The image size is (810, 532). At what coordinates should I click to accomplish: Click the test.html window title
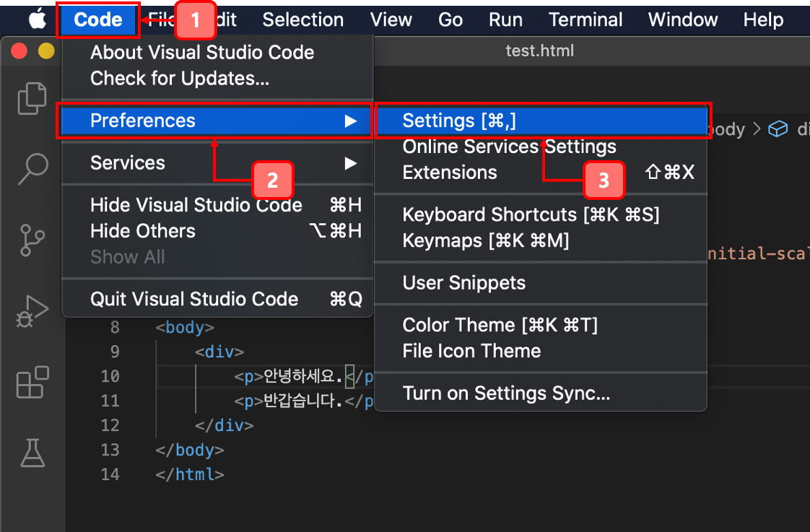pos(540,51)
